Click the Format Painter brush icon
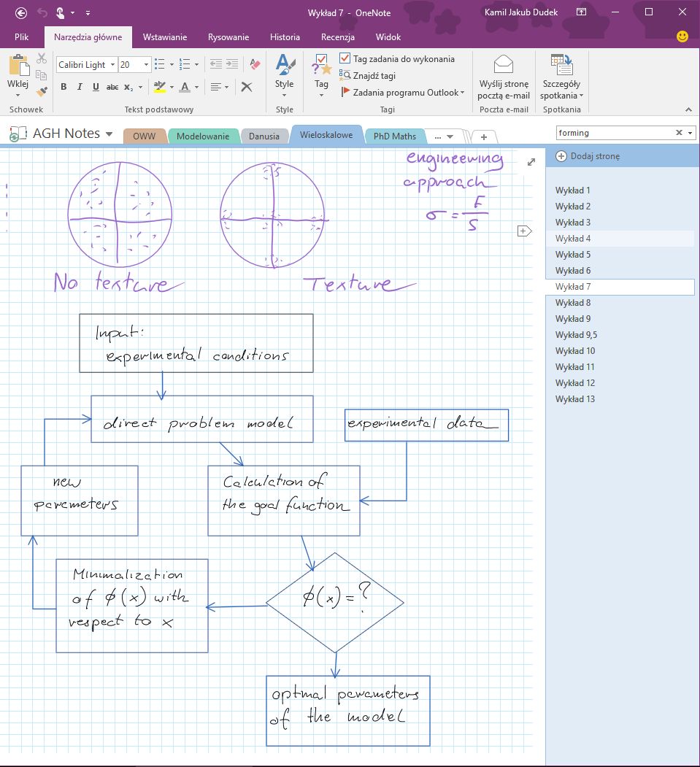The image size is (700, 767). point(42,91)
